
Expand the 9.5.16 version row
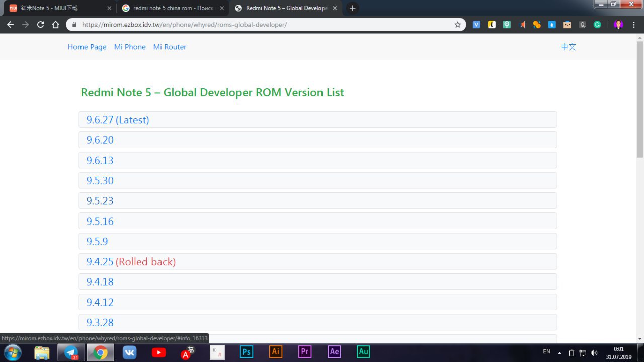pyautogui.click(x=318, y=221)
